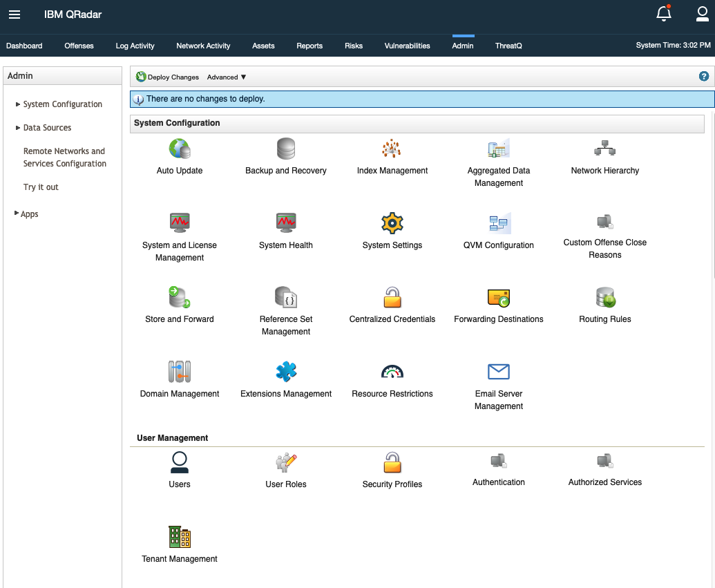
Task: Switch to the Assets tab
Action: pos(264,46)
